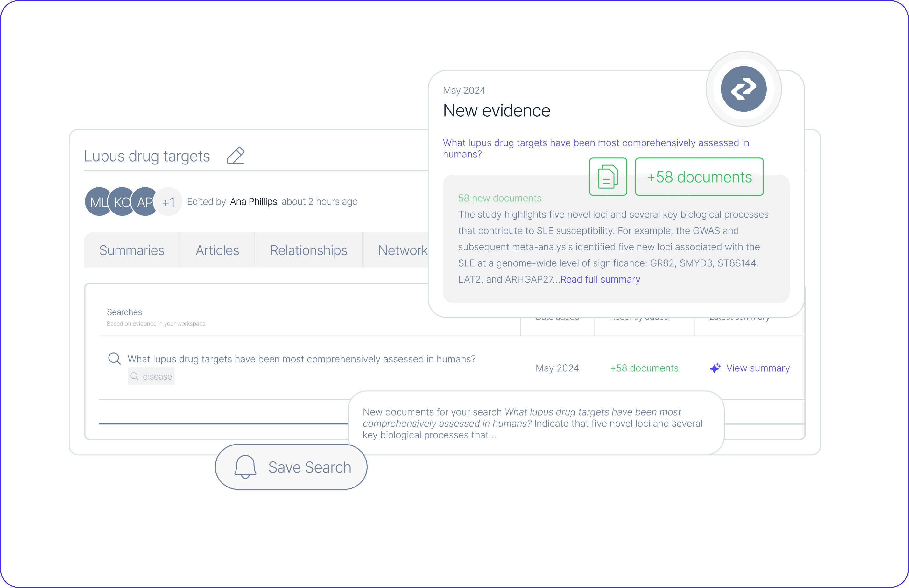Click the bell icon on Save Search

245,466
